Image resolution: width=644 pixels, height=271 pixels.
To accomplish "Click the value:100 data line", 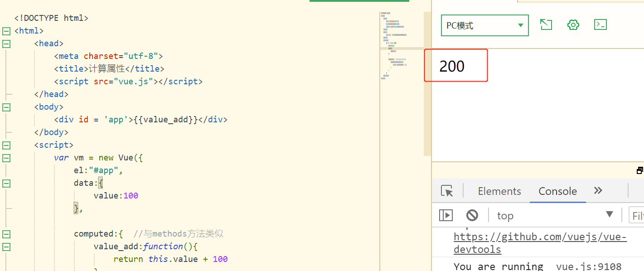I will [x=116, y=196].
